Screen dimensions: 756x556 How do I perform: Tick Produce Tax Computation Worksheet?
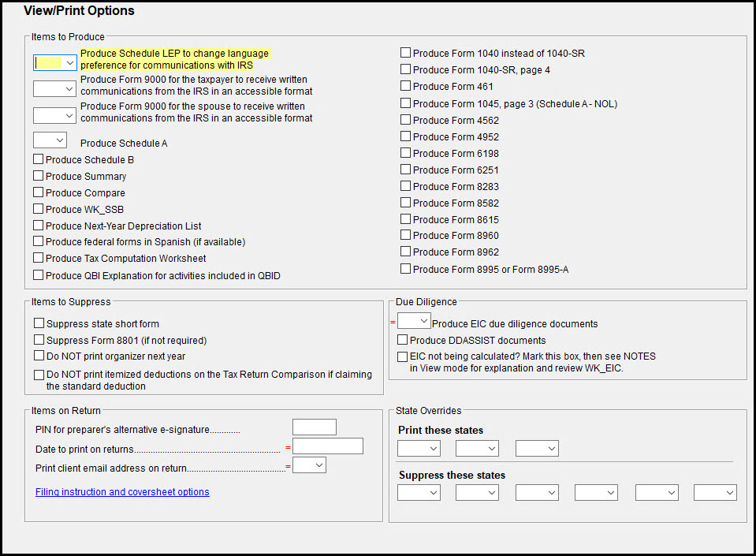tap(39, 258)
